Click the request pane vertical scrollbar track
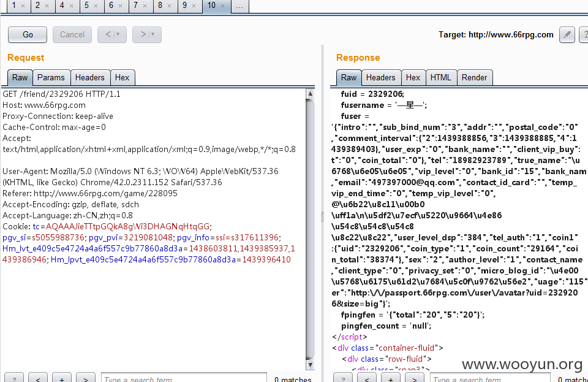Viewport: 588px width, 382px height. (310, 229)
